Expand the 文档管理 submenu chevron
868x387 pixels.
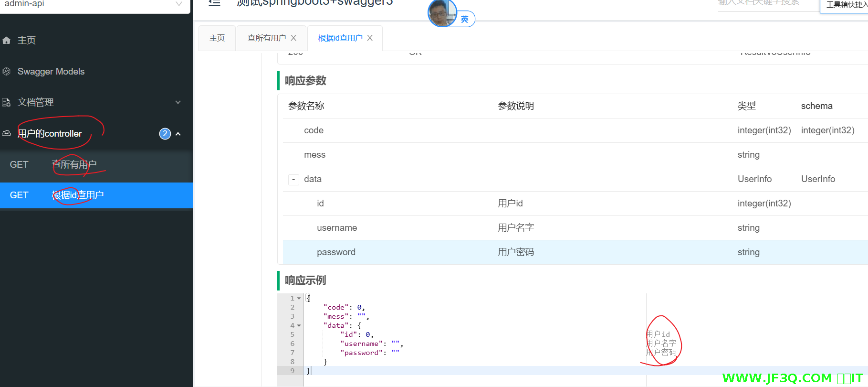[178, 102]
